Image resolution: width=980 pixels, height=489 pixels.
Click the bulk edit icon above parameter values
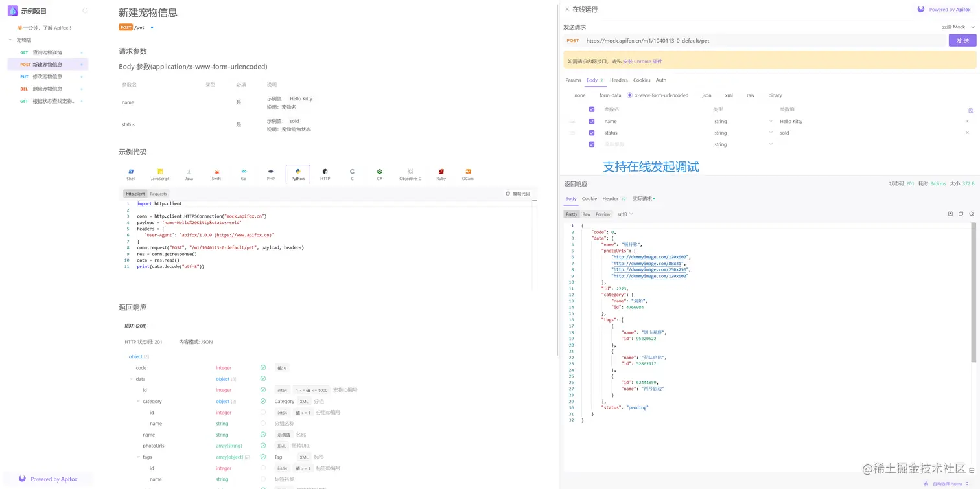(x=970, y=111)
